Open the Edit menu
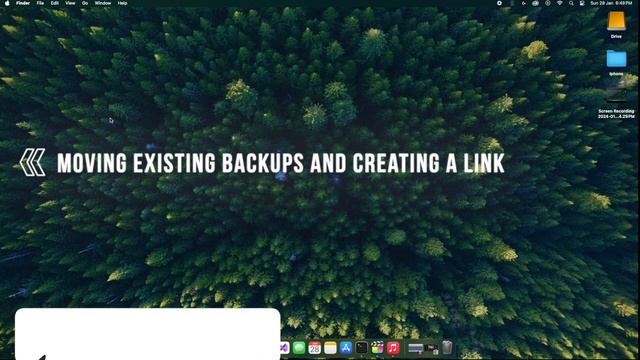 pyautogui.click(x=55, y=3)
